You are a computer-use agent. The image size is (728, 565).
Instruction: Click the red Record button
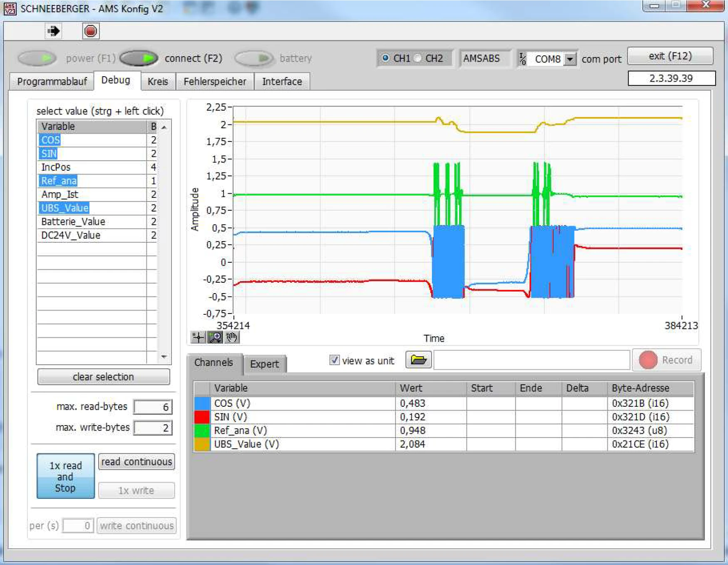tap(666, 360)
